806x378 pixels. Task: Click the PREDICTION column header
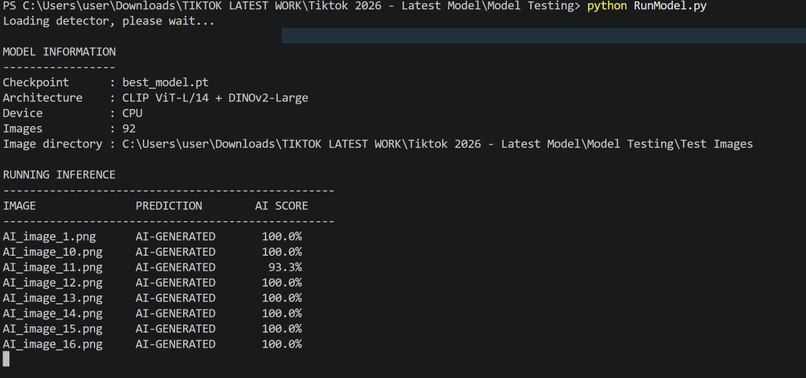coord(169,206)
